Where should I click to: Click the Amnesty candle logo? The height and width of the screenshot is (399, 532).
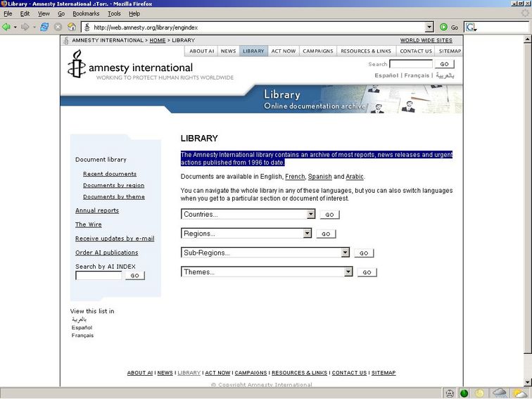tap(76, 64)
